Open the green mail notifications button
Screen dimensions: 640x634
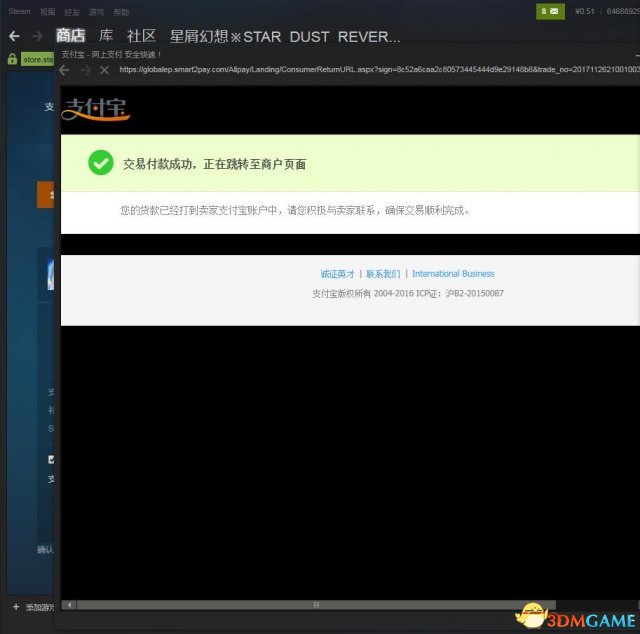tap(550, 11)
